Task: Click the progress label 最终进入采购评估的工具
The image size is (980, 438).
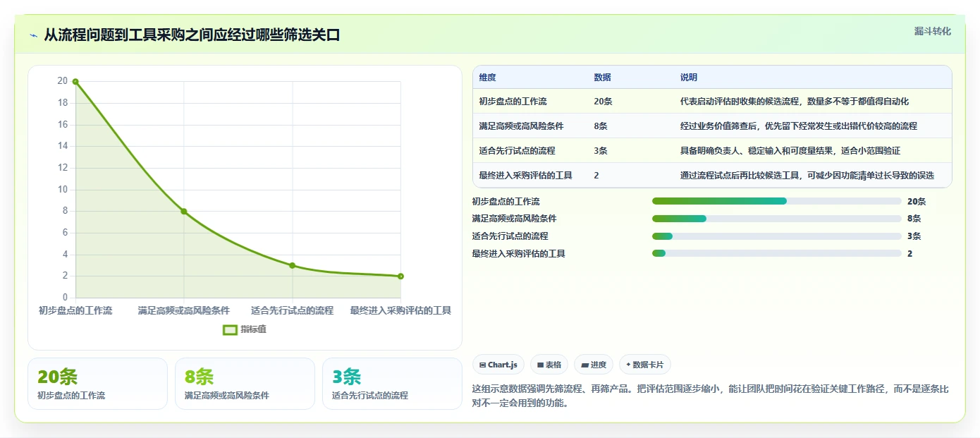Action: pos(519,253)
